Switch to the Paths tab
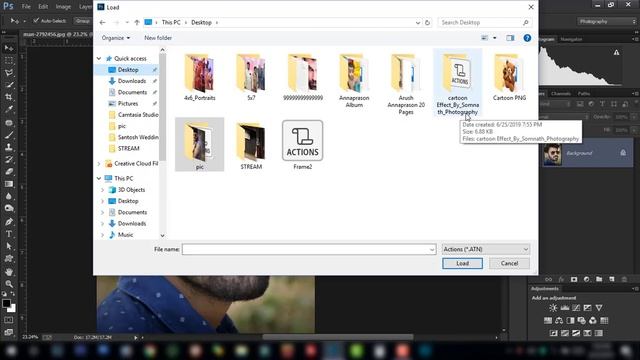Viewport: 640px width, 360px height. pos(584,93)
